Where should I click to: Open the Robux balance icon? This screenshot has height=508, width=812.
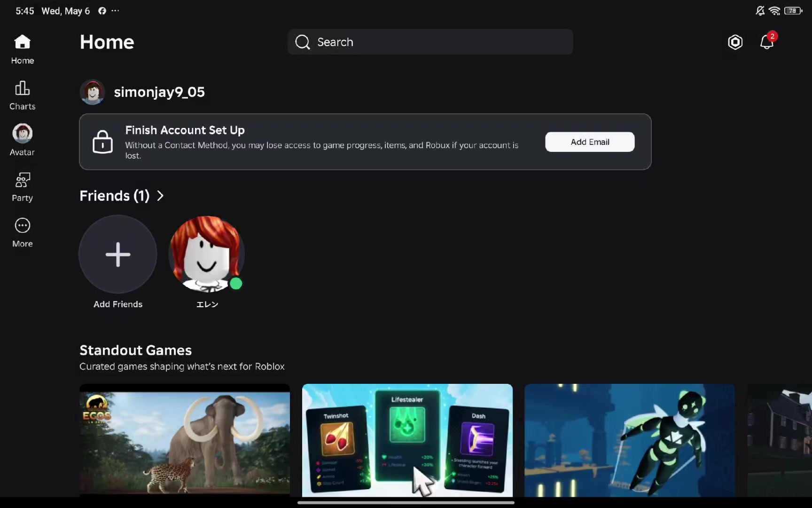click(x=735, y=42)
